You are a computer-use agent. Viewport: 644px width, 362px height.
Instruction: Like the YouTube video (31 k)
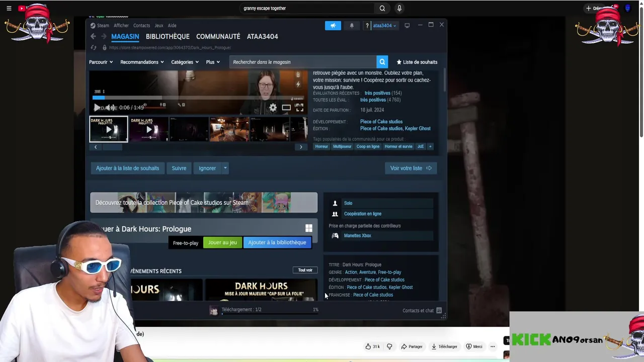pos(372,346)
